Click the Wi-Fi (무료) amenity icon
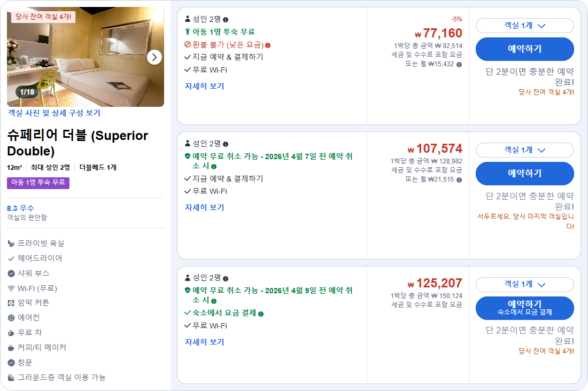Viewport: 588px width, 391px height. click(11, 288)
